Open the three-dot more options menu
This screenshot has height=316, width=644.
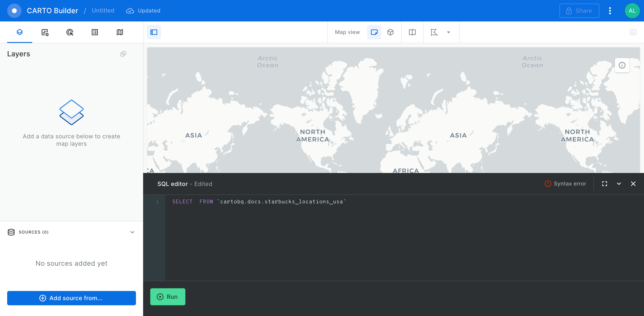610,11
